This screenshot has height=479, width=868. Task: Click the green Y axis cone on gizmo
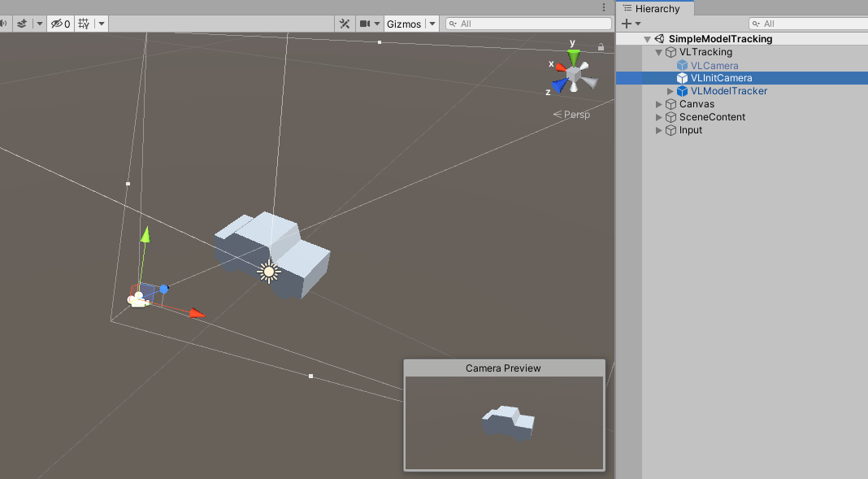coord(574,57)
